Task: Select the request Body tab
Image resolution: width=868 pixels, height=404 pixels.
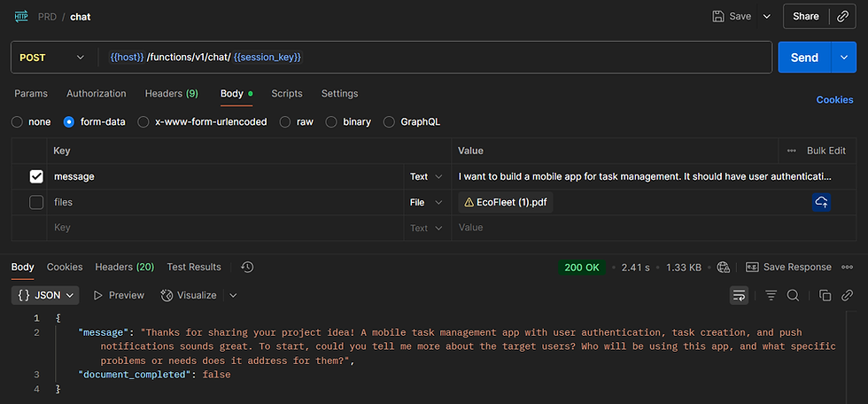Action: coord(236,94)
